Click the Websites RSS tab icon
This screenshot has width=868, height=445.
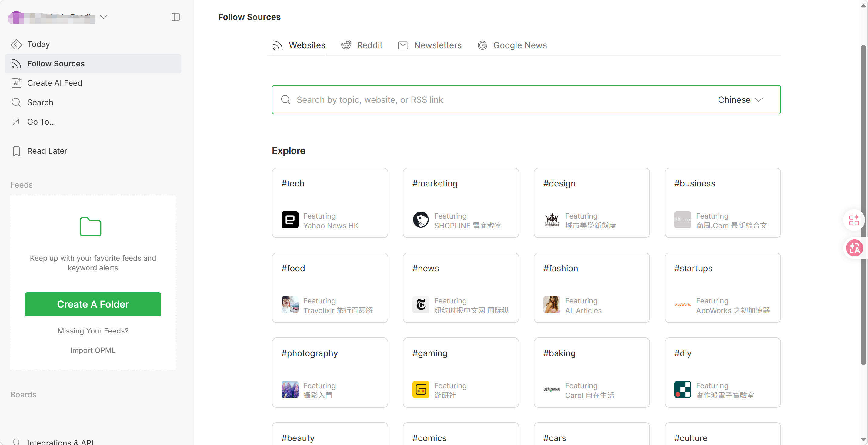[278, 45]
